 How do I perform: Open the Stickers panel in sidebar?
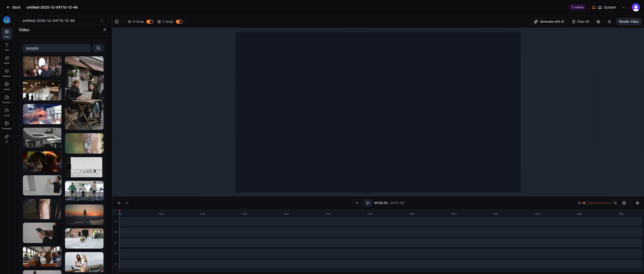[7, 99]
